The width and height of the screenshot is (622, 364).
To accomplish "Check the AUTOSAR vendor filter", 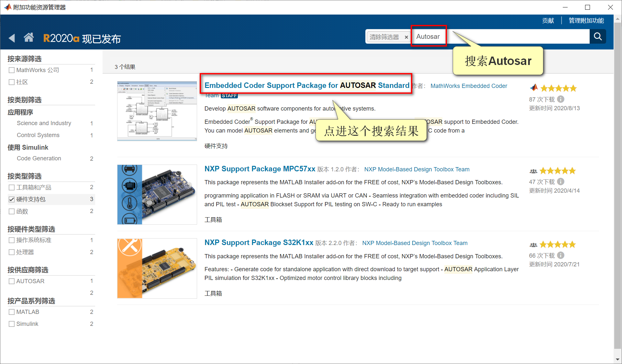I will (x=12, y=281).
